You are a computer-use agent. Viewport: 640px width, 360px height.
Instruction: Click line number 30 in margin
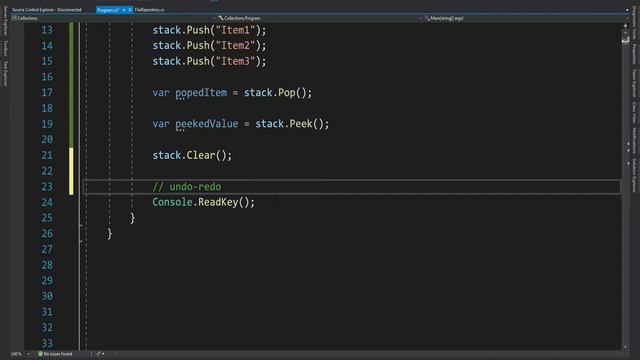click(47, 296)
